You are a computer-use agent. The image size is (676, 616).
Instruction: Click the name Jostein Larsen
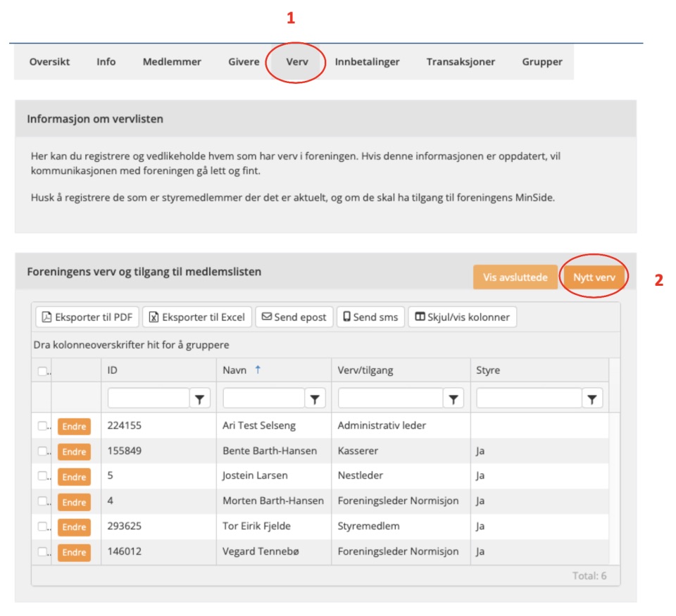pos(255,475)
